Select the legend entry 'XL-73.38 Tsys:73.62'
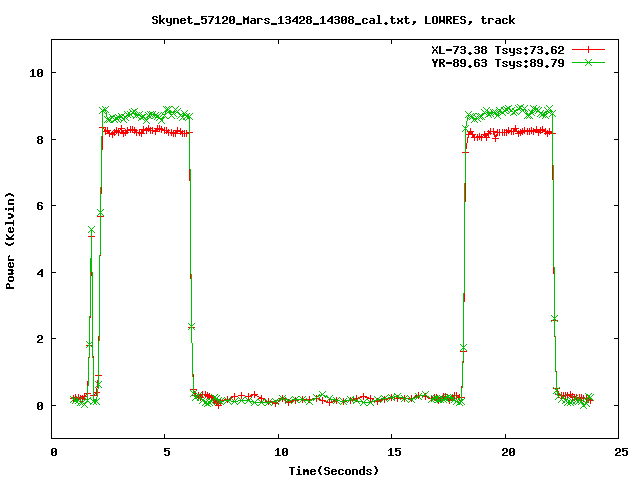Screen dimensions: 640x480 (498, 50)
